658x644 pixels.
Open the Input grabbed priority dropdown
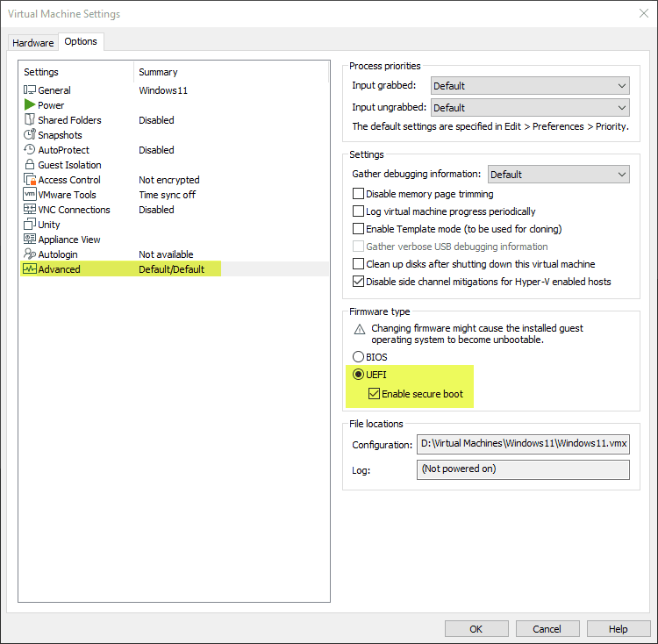point(530,86)
